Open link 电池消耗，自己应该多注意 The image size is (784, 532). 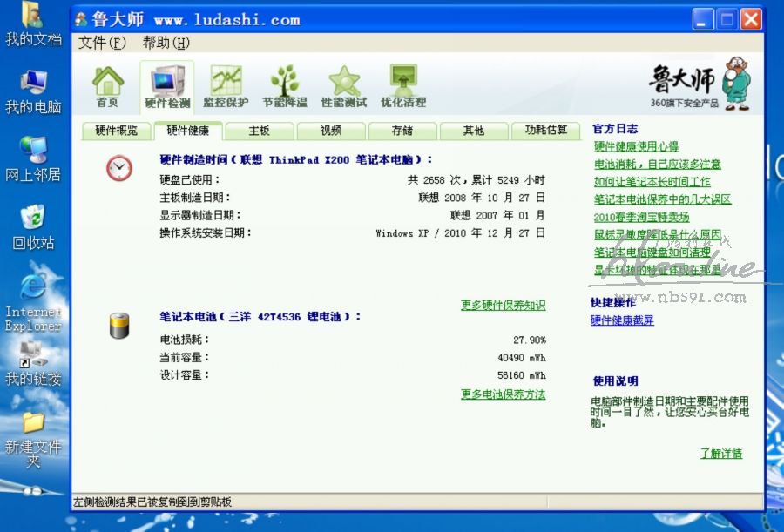658,164
